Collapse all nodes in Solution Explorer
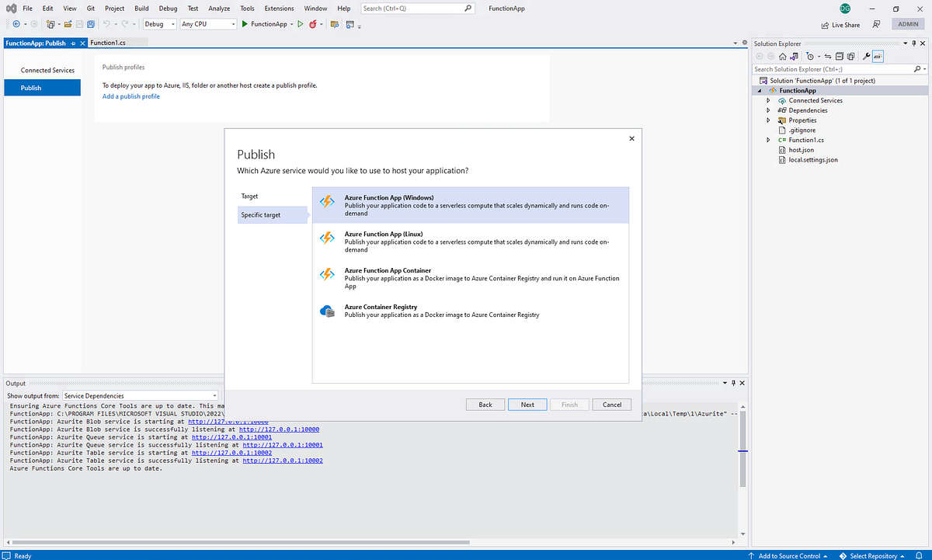 (840, 56)
